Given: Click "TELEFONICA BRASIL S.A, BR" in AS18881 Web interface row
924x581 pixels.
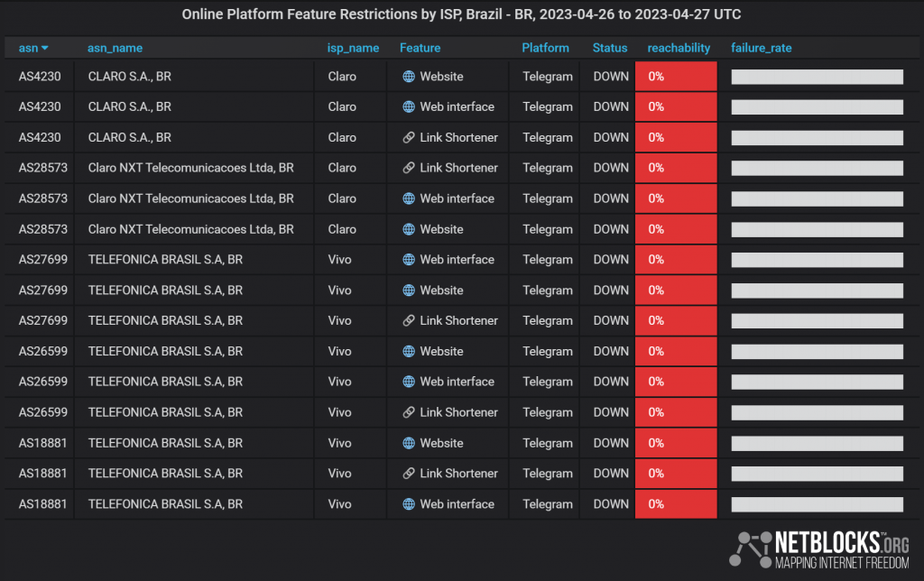Looking at the screenshot, I should coord(166,503).
